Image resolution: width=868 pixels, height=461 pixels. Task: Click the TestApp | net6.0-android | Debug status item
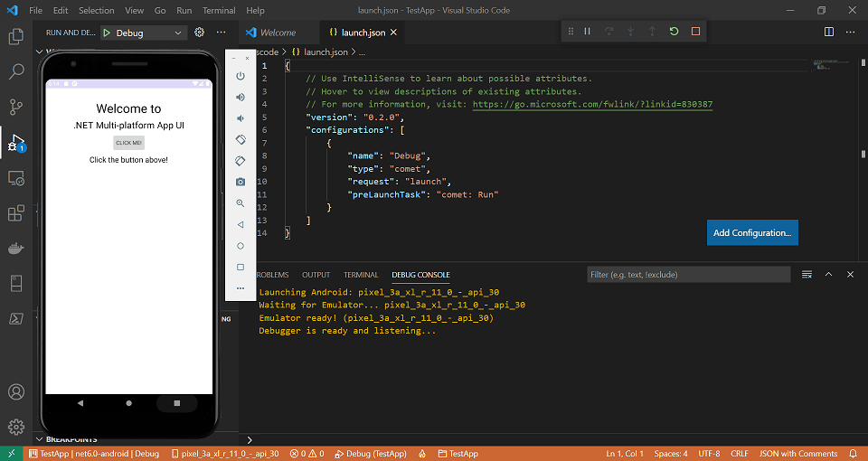[94, 454]
